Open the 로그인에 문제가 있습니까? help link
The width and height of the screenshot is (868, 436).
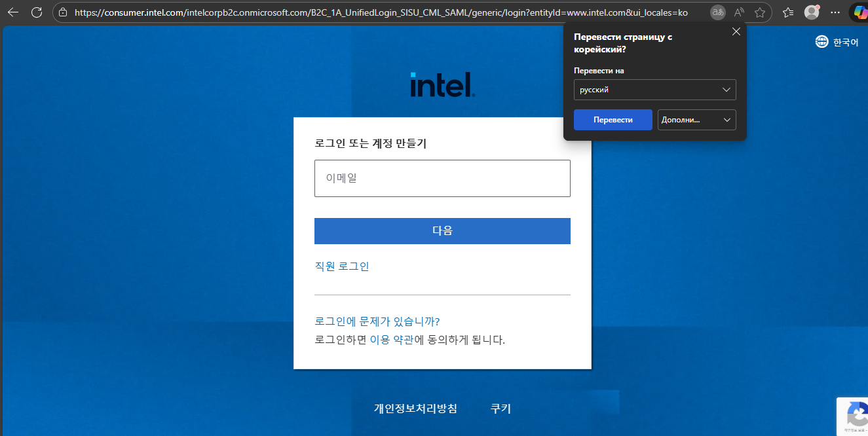click(x=377, y=321)
